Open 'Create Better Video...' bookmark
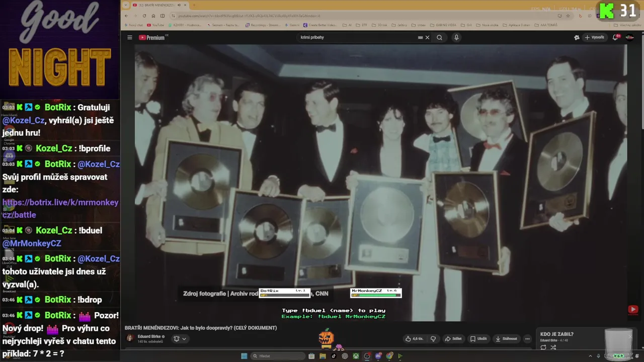 tap(319, 25)
